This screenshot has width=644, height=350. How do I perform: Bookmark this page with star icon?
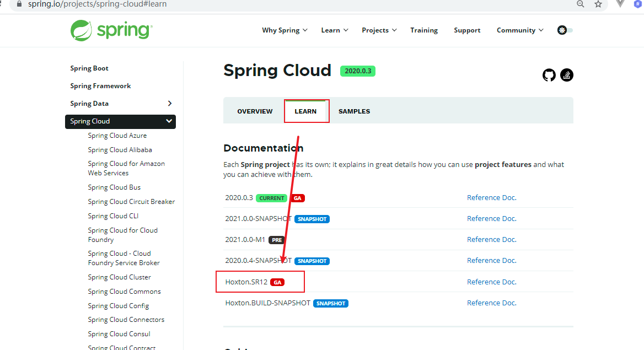(x=598, y=4)
